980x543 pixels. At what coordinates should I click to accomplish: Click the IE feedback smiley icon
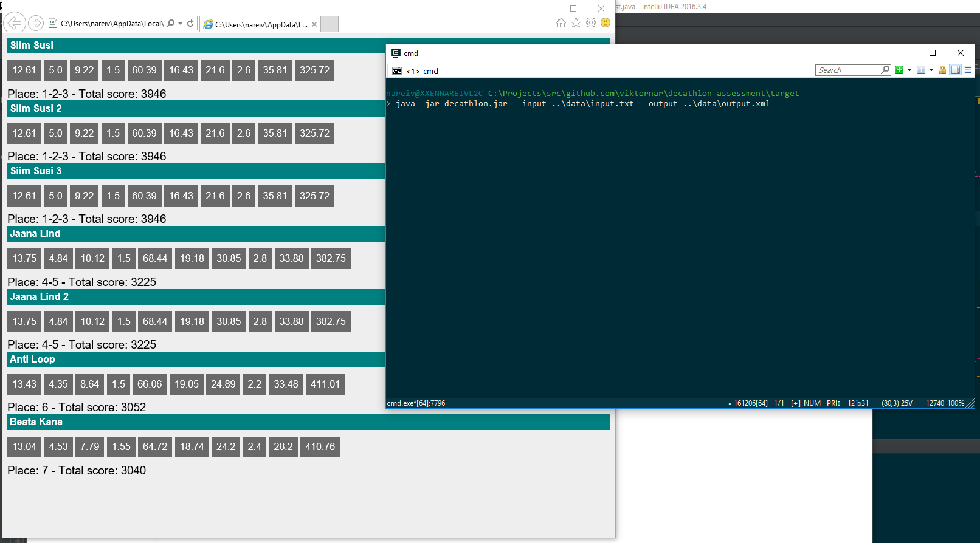606,22
